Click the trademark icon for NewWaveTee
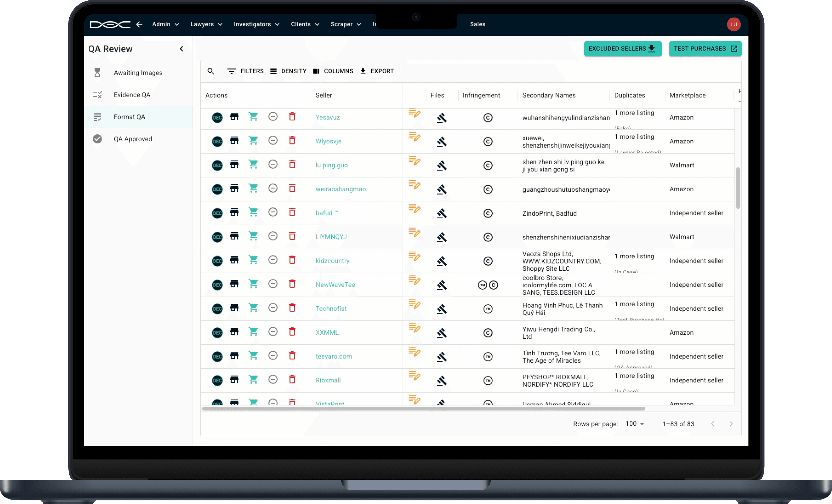The height and width of the screenshot is (504, 832). click(x=482, y=285)
